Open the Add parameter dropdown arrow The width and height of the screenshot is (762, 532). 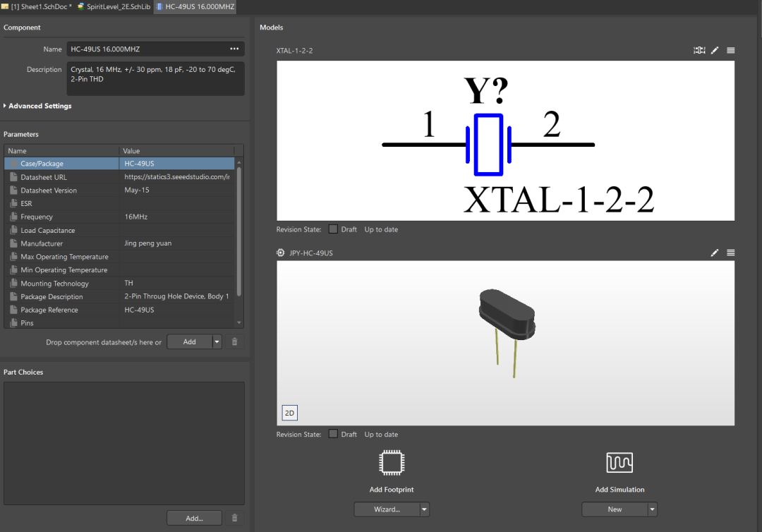tap(217, 342)
